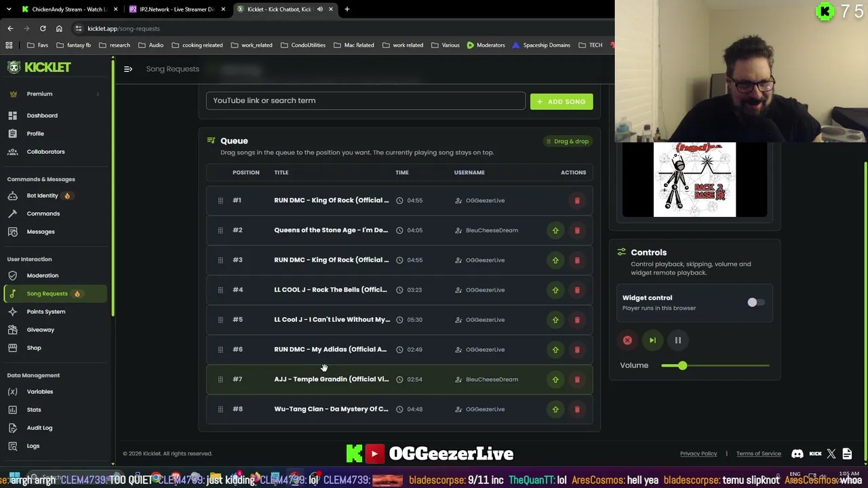Image resolution: width=868 pixels, height=488 pixels.
Task: Remove LL COOL J Rock The Bells from queue
Action: coord(577,290)
